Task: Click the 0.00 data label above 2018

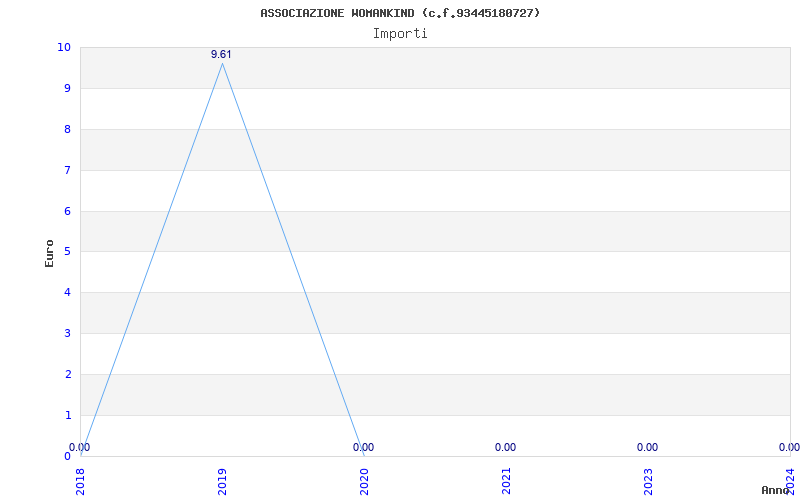Action: tap(80, 447)
